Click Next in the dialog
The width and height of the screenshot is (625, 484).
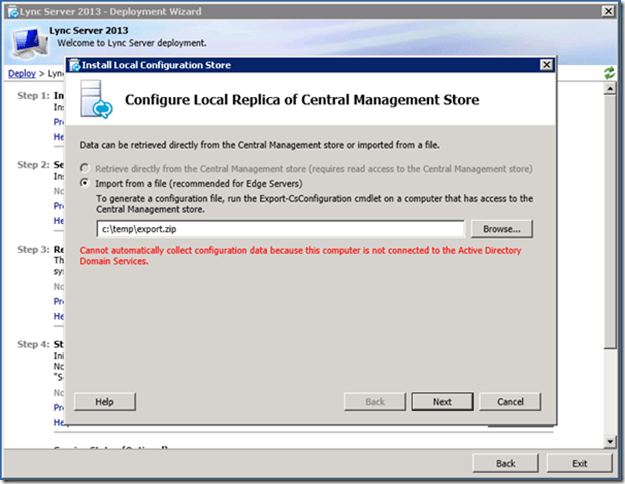click(442, 402)
